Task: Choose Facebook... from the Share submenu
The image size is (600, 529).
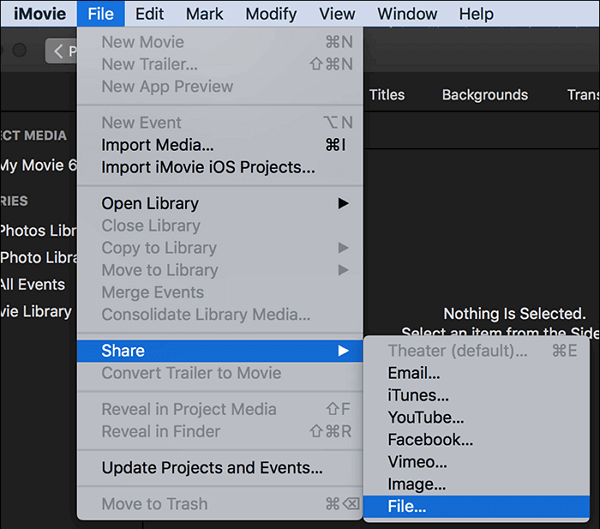Action: (430, 439)
